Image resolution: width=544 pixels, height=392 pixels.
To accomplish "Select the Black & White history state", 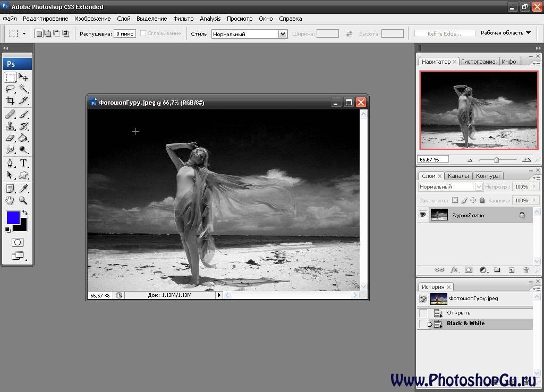I will pyautogui.click(x=465, y=323).
